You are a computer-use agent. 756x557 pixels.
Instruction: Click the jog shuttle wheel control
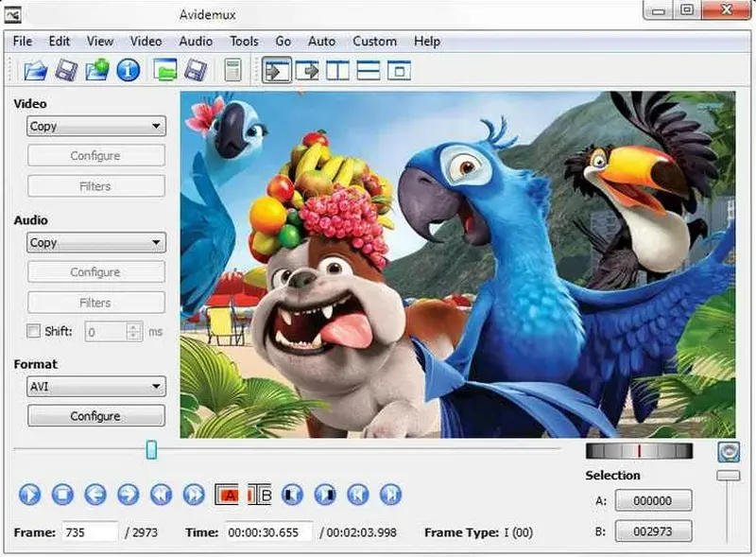[x=640, y=451]
